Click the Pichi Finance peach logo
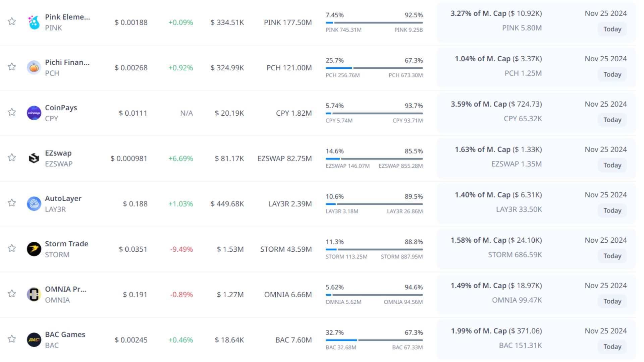Screen dimensions: 644x362 coord(34,68)
